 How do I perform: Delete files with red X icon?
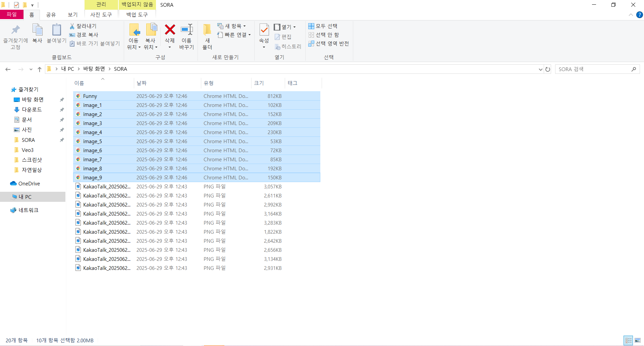click(170, 30)
